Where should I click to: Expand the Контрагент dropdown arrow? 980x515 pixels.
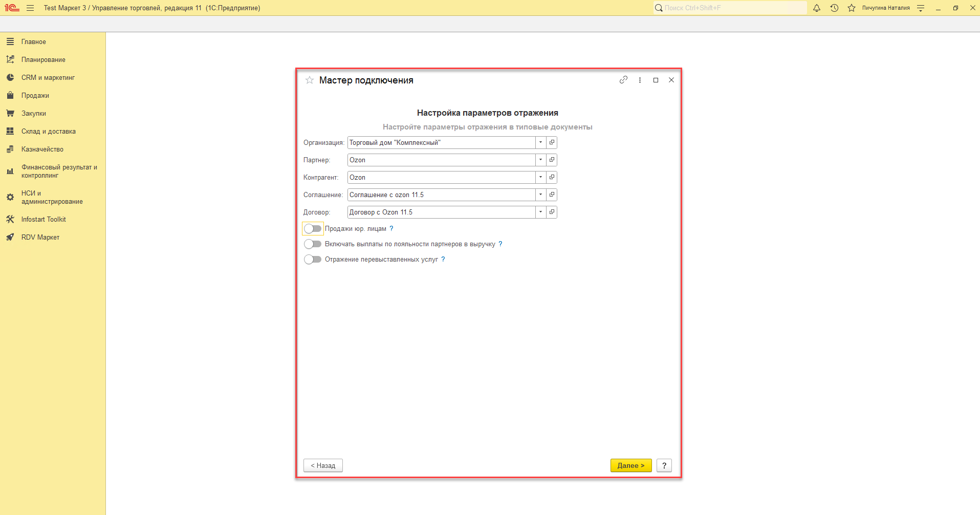click(x=540, y=177)
